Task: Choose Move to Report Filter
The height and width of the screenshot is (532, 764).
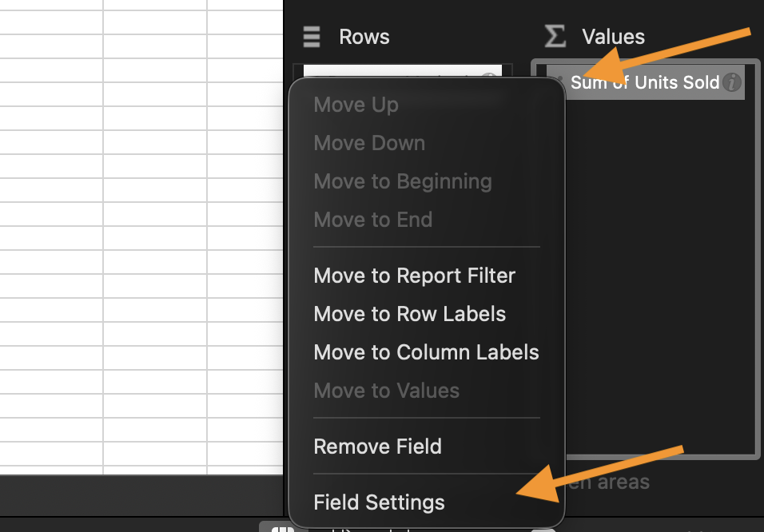Action: (x=414, y=276)
